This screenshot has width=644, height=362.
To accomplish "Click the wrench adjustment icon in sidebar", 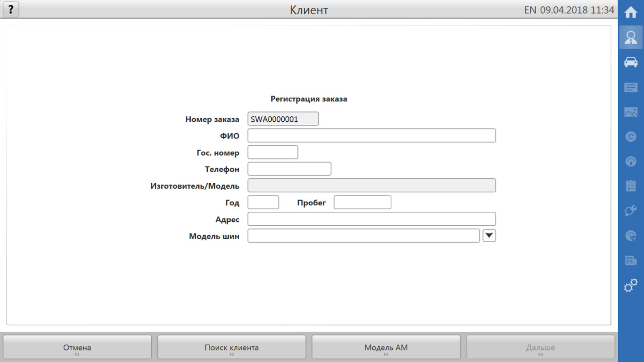I will [631, 210].
